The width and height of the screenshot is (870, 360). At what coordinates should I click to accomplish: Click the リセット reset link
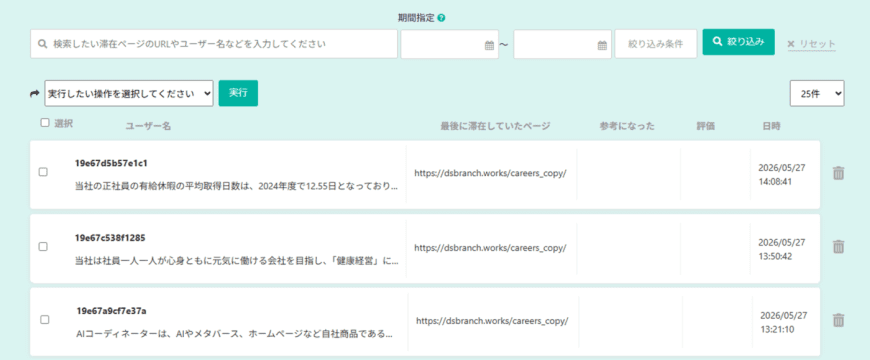[x=811, y=44]
